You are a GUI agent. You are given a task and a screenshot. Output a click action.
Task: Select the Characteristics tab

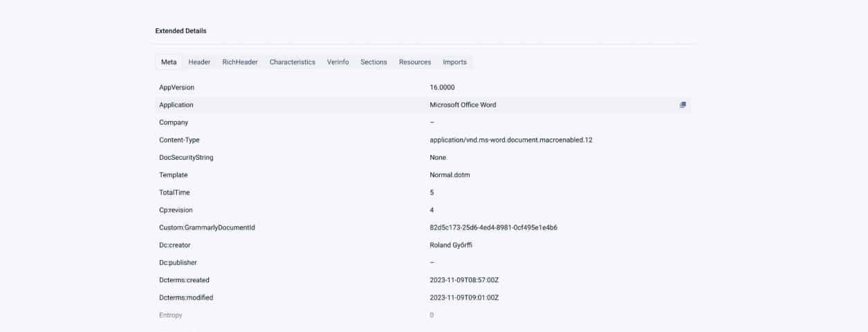(293, 62)
